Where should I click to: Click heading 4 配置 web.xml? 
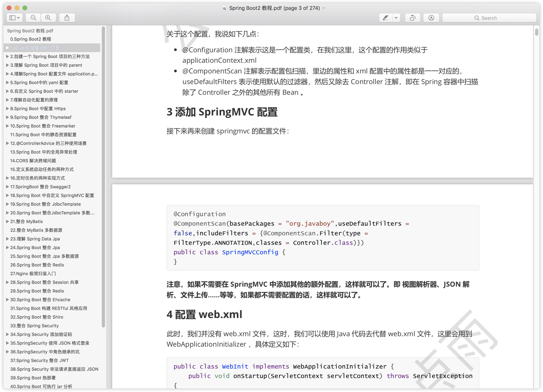pyautogui.click(x=204, y=314)
